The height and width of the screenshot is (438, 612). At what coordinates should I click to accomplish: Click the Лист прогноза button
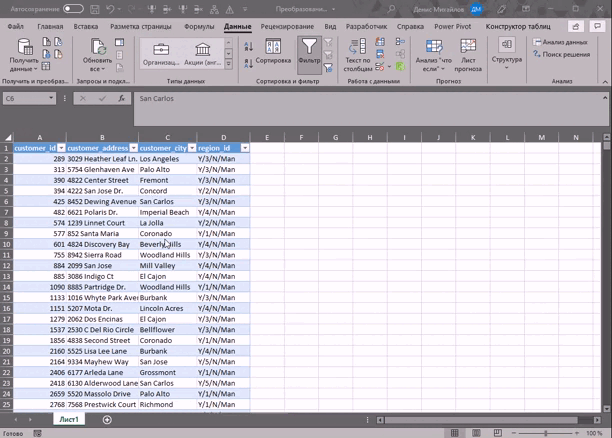tap(468, 55)
